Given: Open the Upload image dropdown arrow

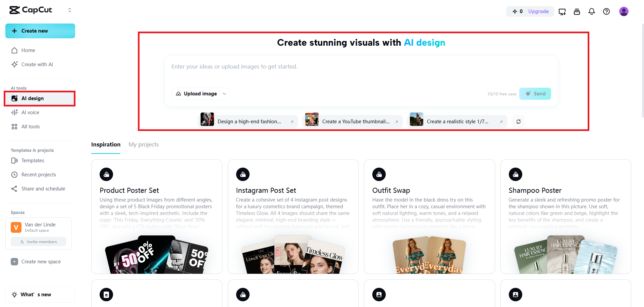Looking at the screenshot, I should [224, 94].
